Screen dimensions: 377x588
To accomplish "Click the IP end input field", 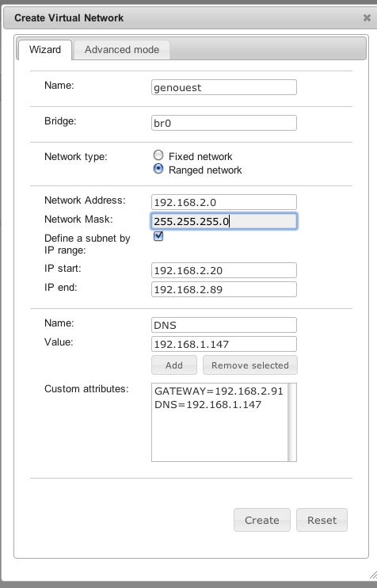I will [223, 289].
